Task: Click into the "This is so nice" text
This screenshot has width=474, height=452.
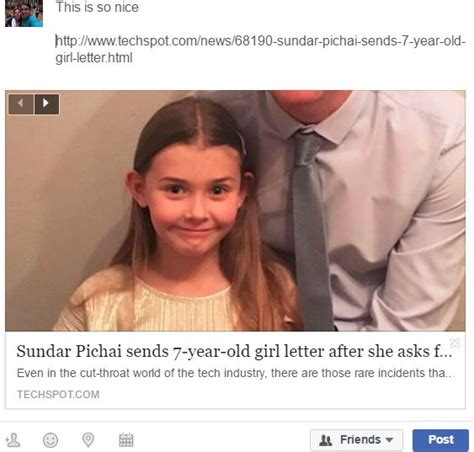Action: pyautogui.click(x=97, y=7)
